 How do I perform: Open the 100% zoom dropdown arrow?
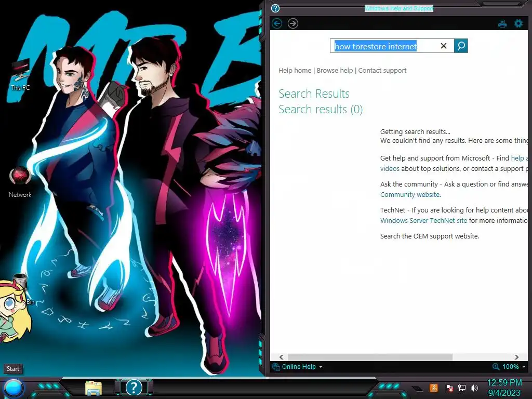(524, 367)
